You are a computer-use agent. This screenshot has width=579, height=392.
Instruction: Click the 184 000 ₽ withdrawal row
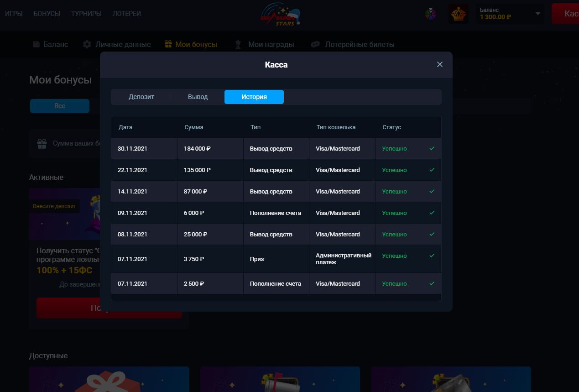276,148
